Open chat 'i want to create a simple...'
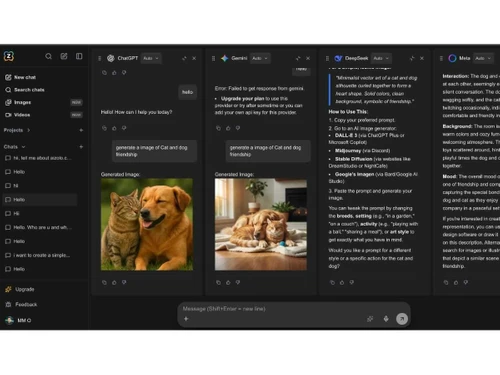Viewport: 500px width, 375px height. coord(40,255)
